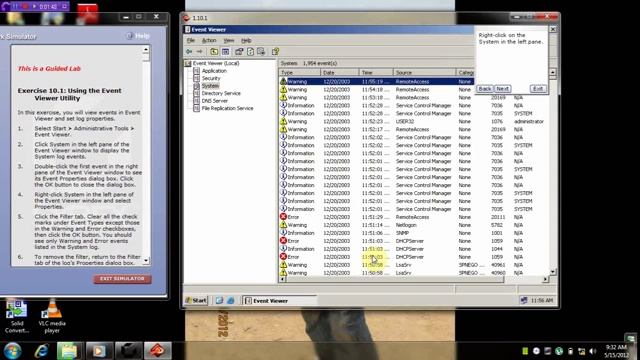Open Internet Explorer from simulated quick launch
Image resolution: width=640 pixels, height=360 pixels.
pyautogui.click(x=231, y=300)
